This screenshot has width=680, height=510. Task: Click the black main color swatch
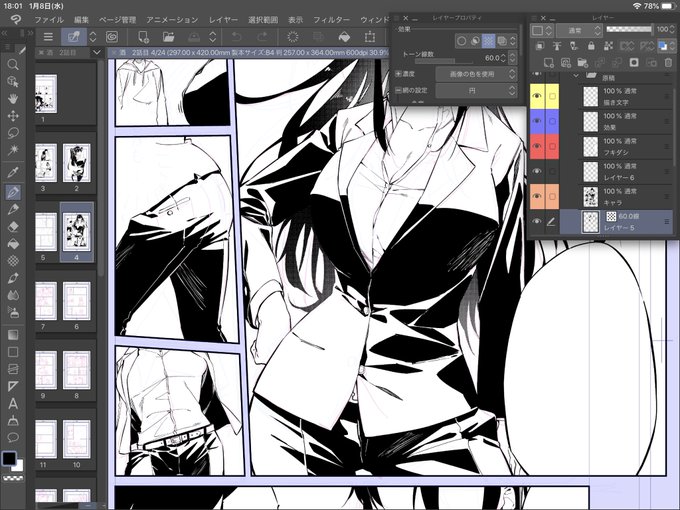[x=9, y=458]
